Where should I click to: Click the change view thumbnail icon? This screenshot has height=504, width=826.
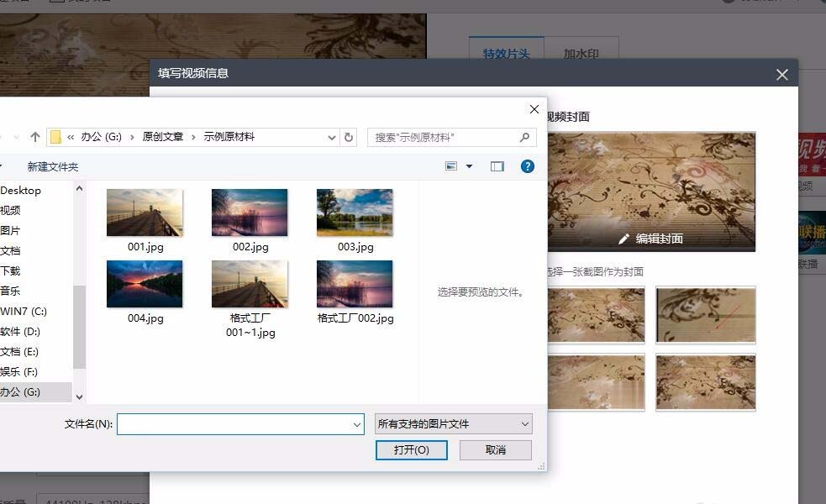tap(452, 165)
